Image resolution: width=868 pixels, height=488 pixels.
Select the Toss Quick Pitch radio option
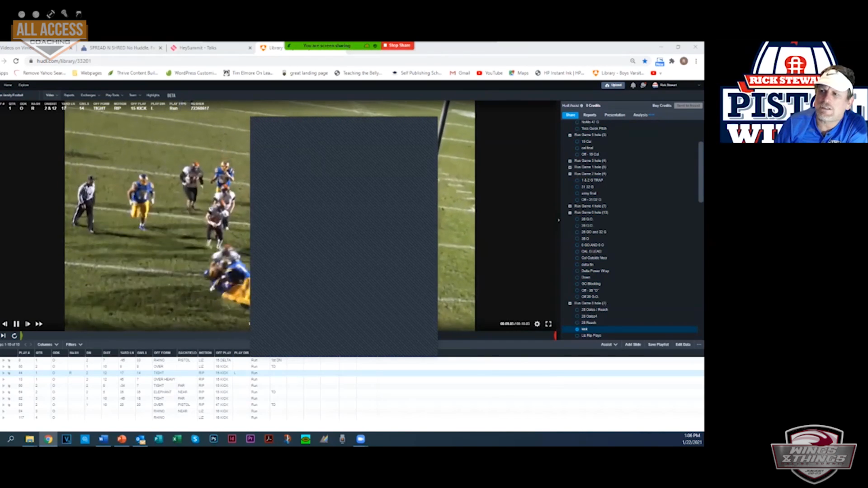click(x=577, y=128)
